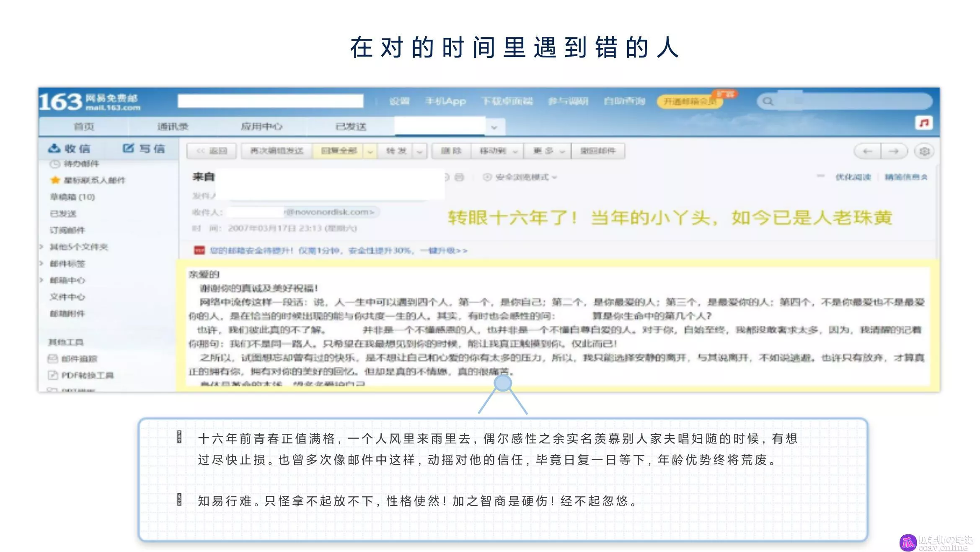The width and height of the screenshot is (980, 552).
Task: Click the 精简信息 link
Action: click(x=905, y=177)
